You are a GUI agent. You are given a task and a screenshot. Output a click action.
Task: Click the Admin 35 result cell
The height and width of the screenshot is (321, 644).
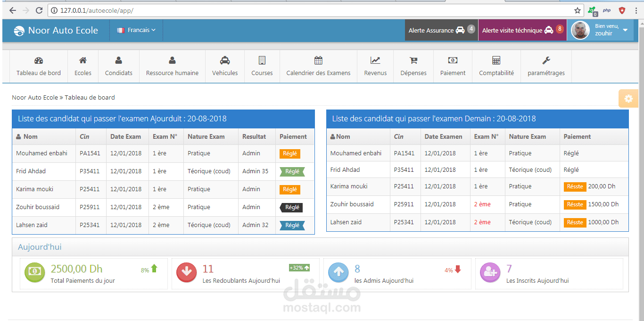255,171
